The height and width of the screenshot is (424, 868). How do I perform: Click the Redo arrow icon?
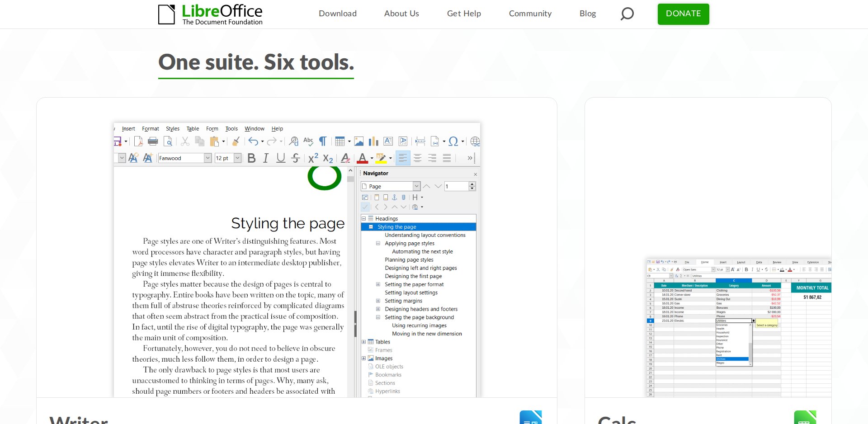pos(272,141)
